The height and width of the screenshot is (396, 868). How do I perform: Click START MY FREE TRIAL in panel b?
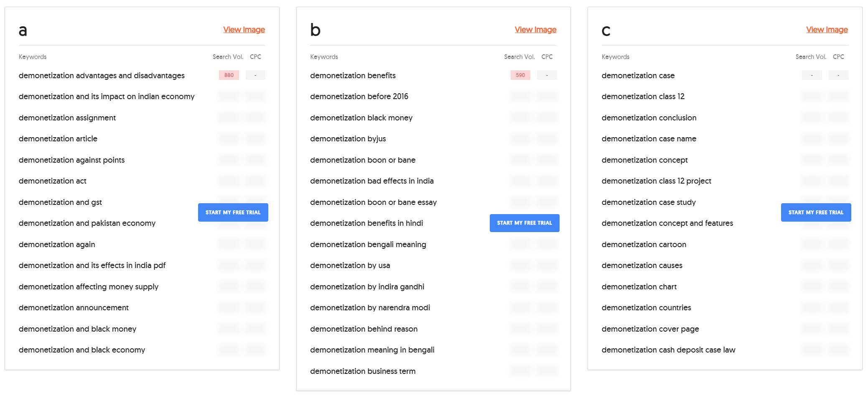524,223
